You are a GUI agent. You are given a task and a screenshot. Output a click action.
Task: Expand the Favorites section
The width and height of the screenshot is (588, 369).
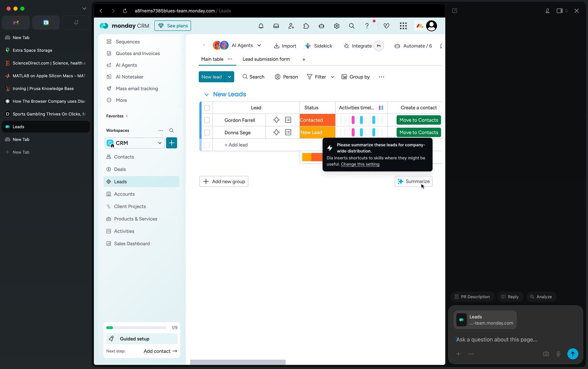[x=117, y=116]
